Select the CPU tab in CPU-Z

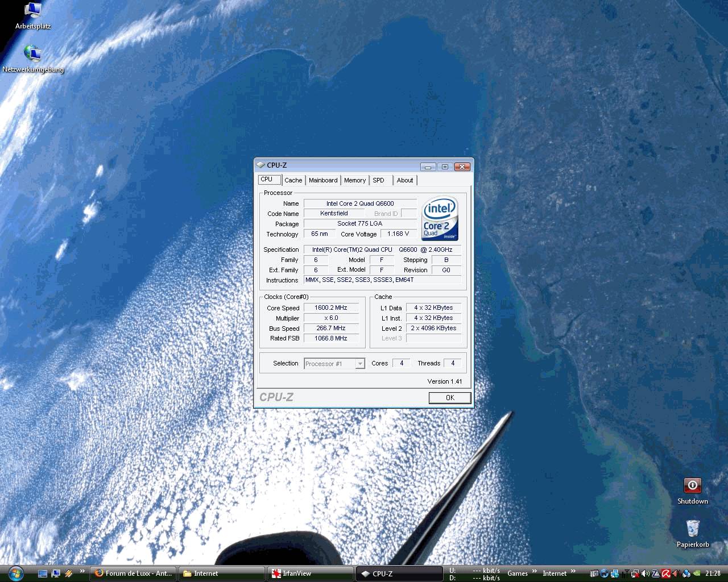click(x=270, y=180)
